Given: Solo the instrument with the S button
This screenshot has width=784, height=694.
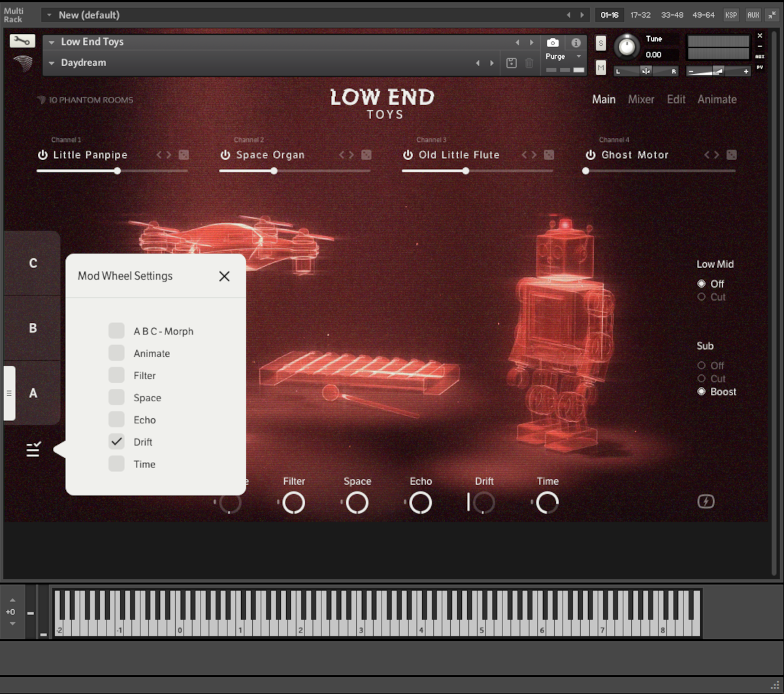Looking at the screenshot, I should point(601,44).
